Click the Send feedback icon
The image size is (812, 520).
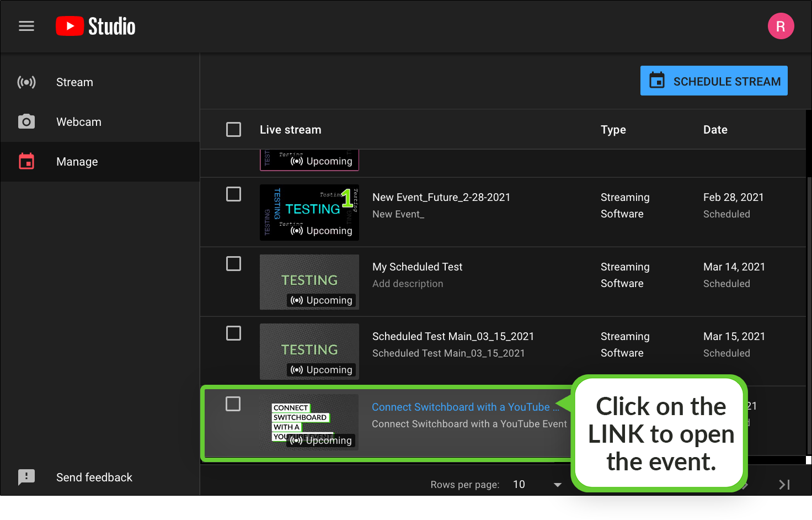(x=26, y=477)
